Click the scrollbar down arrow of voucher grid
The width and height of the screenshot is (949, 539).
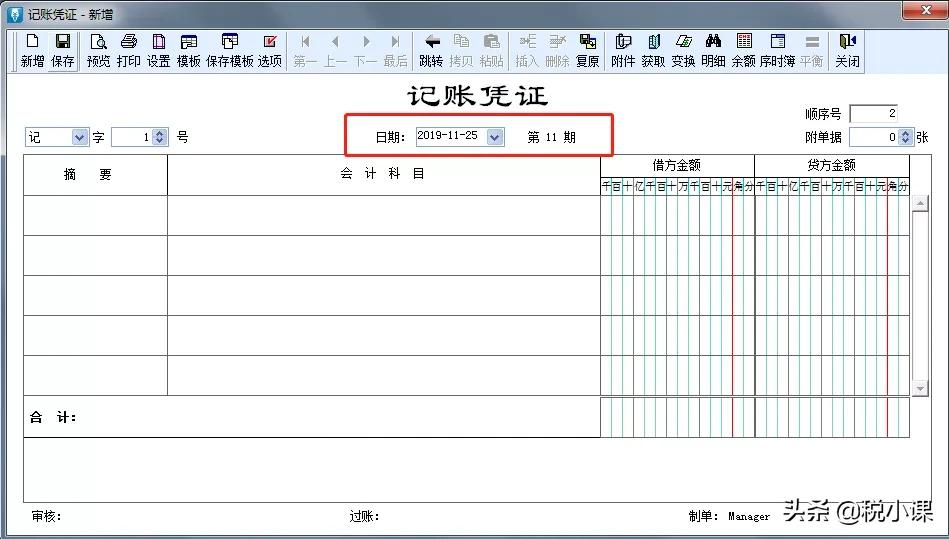(x=920, y=388)
